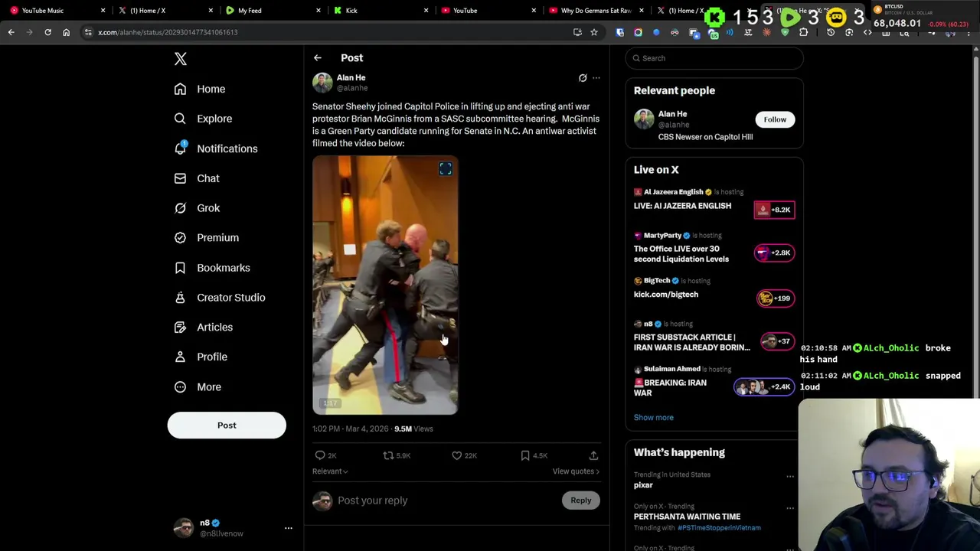The image size is (980, 551).
Task: Open Premium in the sidebar
Action: coord(207,237)
